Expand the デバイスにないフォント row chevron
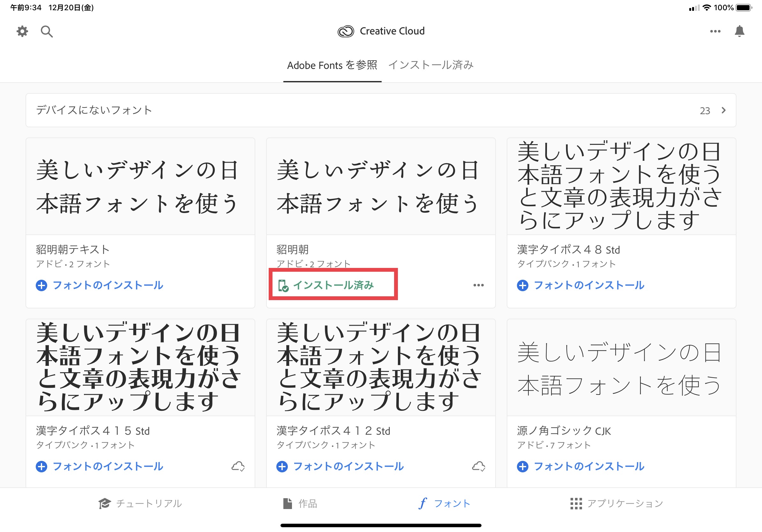Image resolution: width=762 pixels, height=532 pixels. (723, 110)
